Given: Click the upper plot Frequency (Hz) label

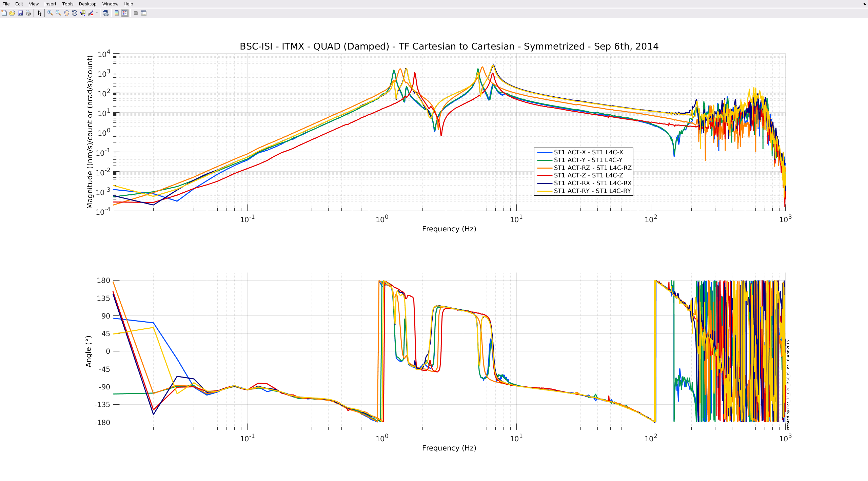Looking at the screenshot, I should coord(449,229).
